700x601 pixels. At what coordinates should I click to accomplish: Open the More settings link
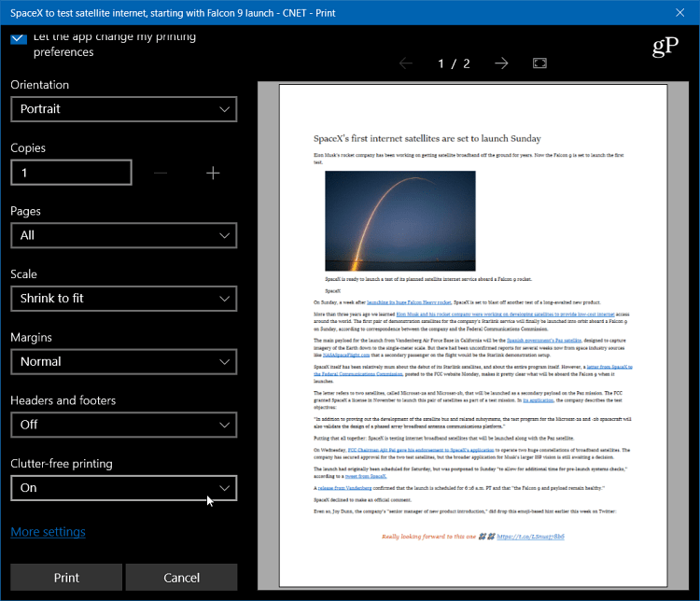[x=48, y=532]
